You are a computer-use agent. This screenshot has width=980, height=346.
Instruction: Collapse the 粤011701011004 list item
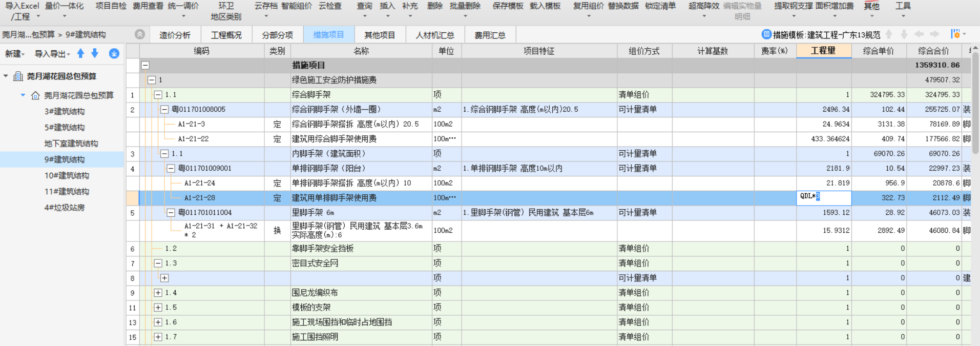(x=171, y=212)
